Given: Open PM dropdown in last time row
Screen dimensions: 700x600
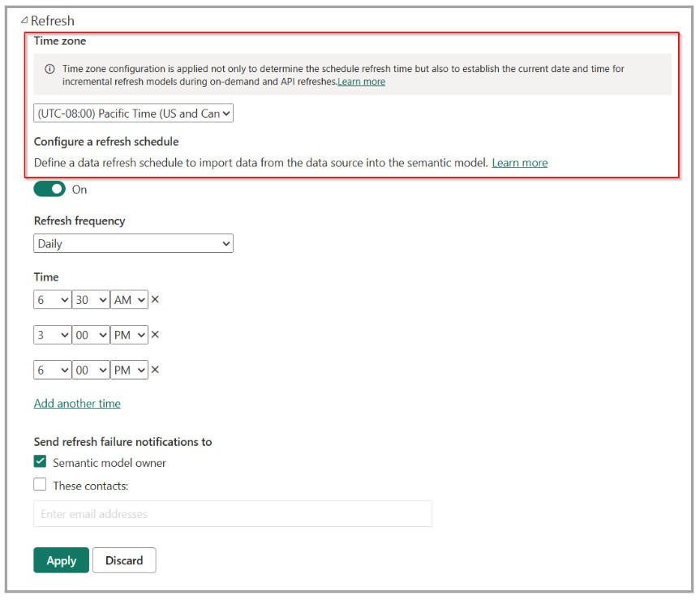Looking at the screenshot, I should pyautogui.click(x=130, y=370).
